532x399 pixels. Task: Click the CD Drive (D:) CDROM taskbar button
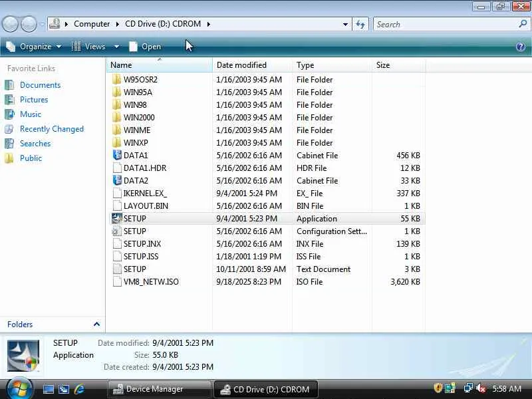265,389
